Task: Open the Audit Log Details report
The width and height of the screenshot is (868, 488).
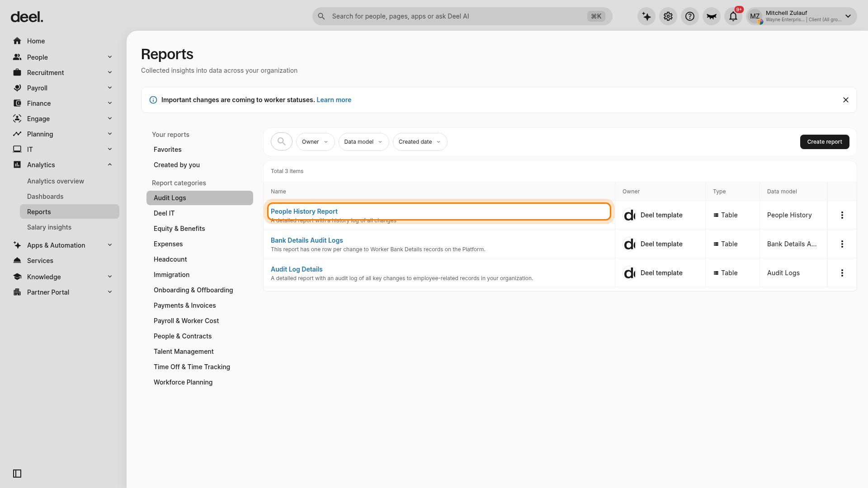Action: 297,269
